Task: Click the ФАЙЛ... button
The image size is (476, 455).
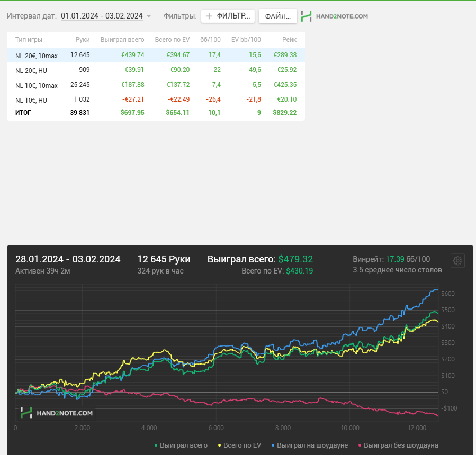Action: [278, 16]
